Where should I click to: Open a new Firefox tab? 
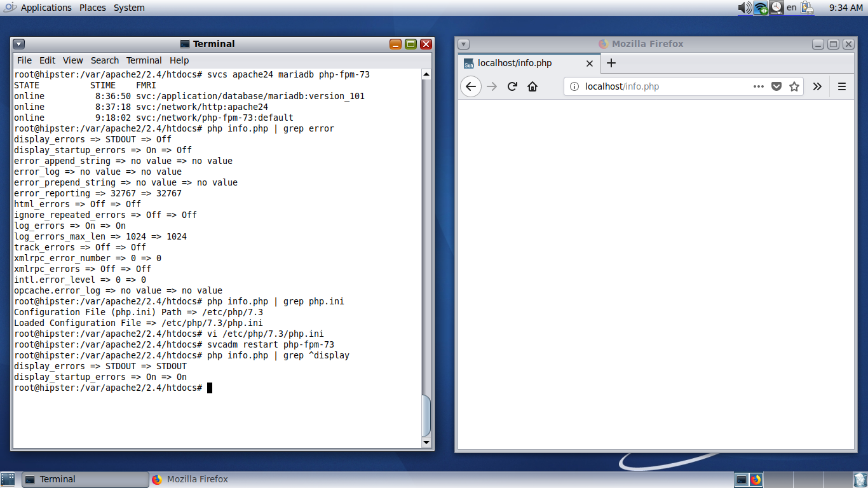[x=611, y=63]
